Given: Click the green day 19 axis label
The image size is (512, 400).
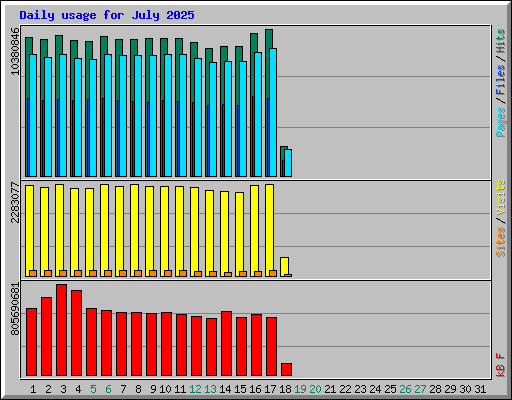Looking at the screenshot, I should [x=300, y=389].
